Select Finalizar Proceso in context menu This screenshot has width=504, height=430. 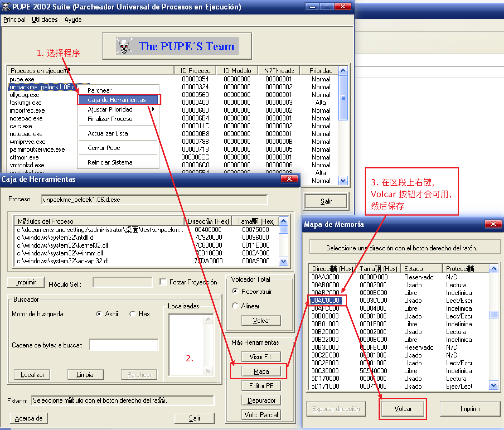(x=110, y=119)
